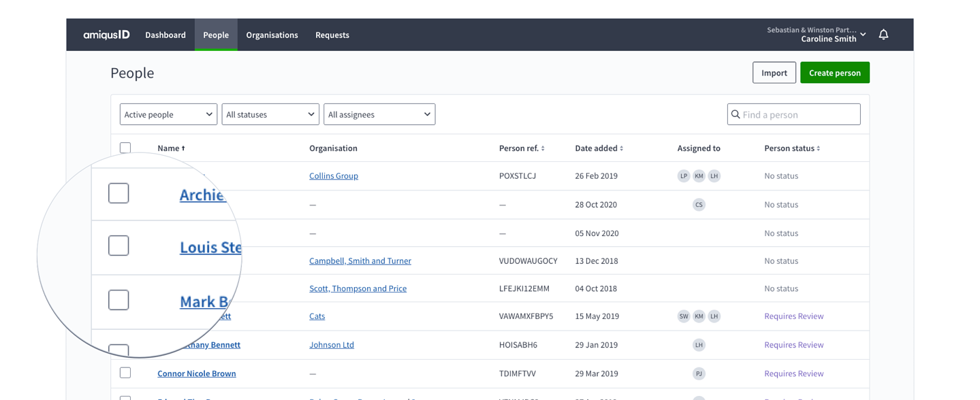The image size is (980, 400).
Task: Open the notifications bell icon
Action: [883, 35]
